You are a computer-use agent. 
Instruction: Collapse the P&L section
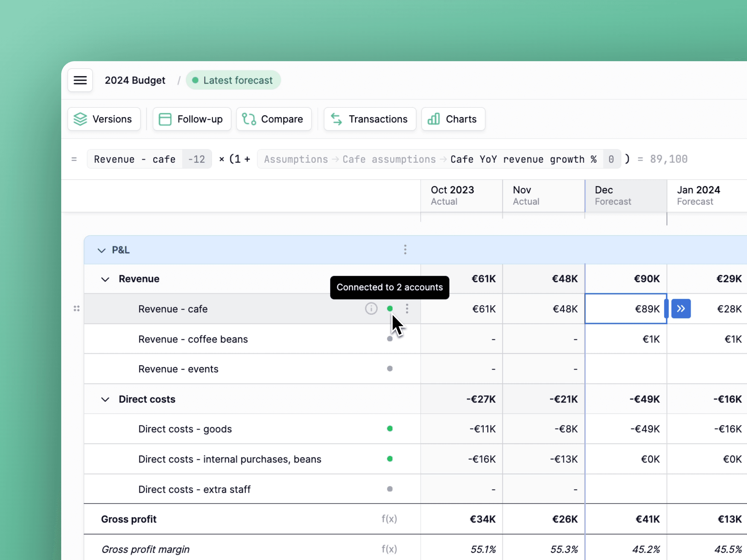[x=101, y=250]
